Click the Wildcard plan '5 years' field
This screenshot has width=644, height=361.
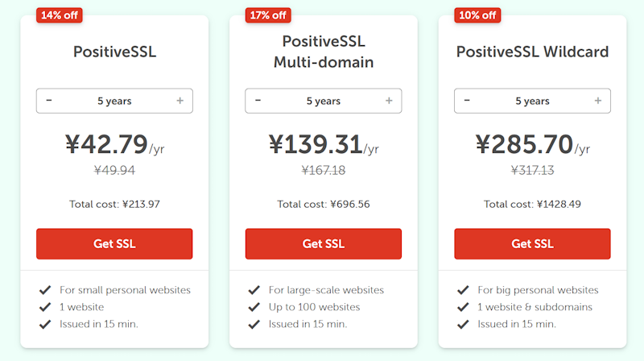(532, 101)
